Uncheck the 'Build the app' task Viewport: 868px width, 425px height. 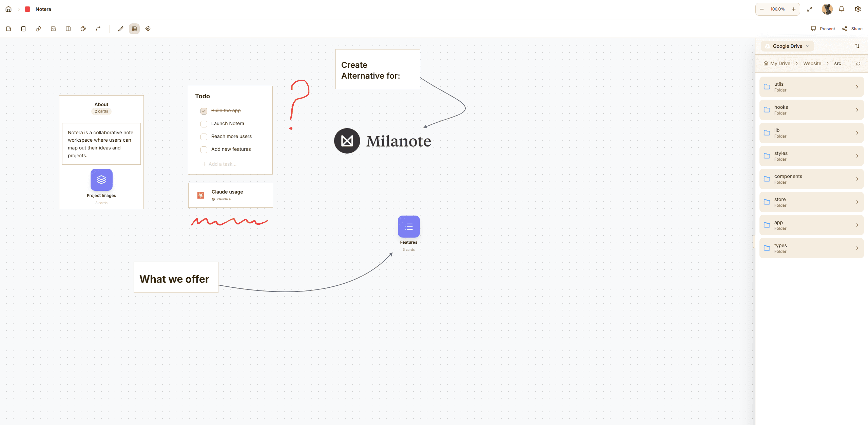coord(204,111)
